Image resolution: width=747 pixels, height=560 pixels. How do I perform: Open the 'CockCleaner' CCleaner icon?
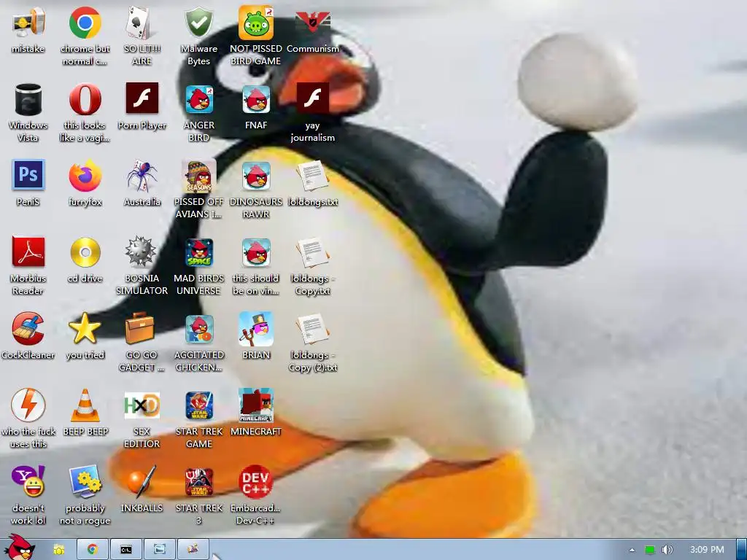[28, 329]
